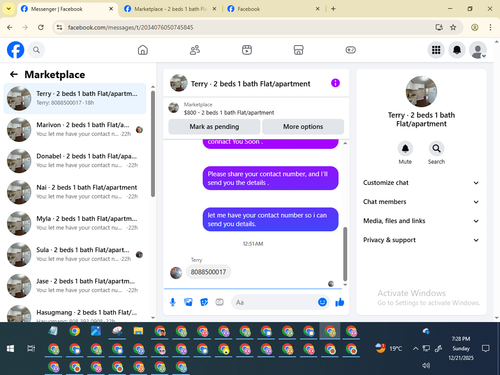Open Marivon conversation in the list
Screen dimensions: 500x375
click(x=75, y=130)
